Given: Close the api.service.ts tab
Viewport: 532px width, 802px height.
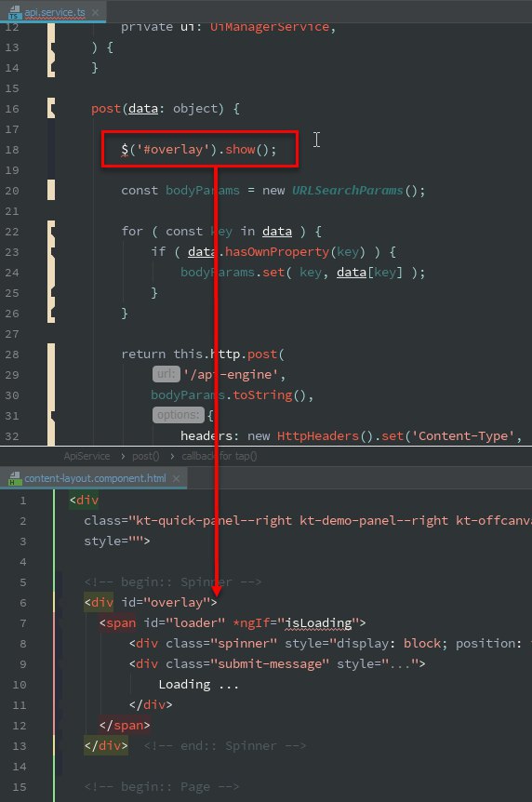Looking at the screenshot, I should 95,12.
